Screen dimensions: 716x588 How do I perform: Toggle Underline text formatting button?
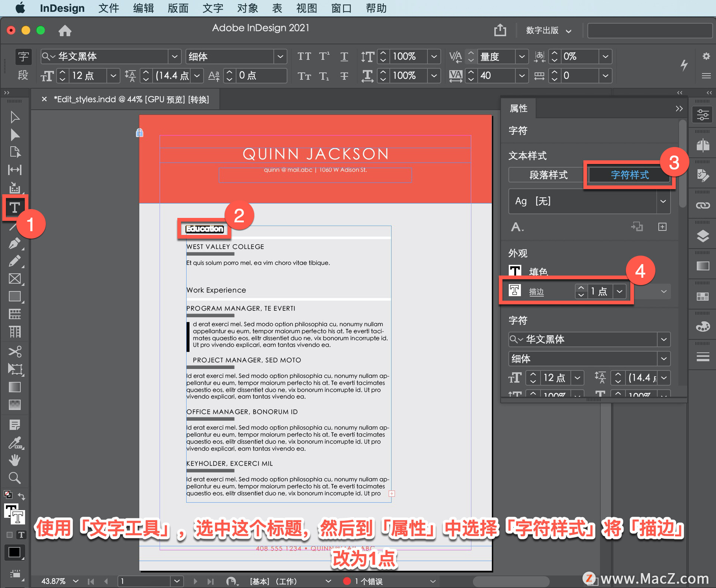(x=344, y=57)
